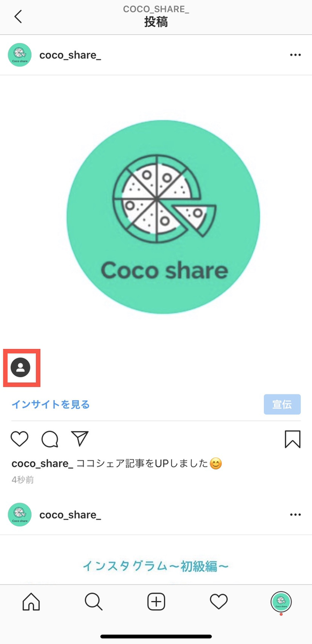
Task: Share post with paper plane icon
Action: coord(79,438)
